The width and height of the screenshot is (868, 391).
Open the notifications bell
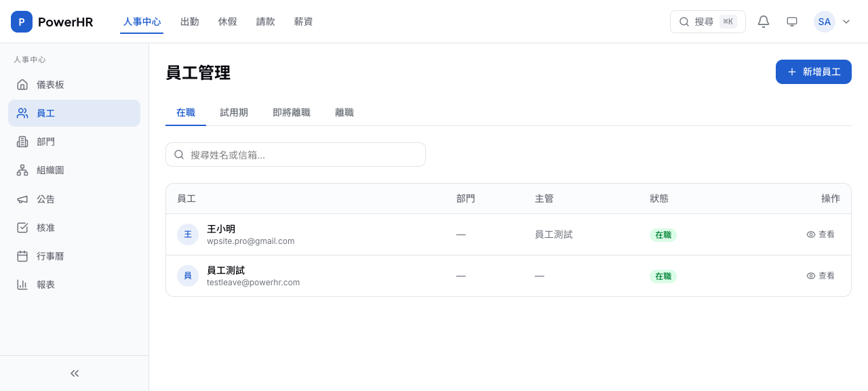(764, 22)
